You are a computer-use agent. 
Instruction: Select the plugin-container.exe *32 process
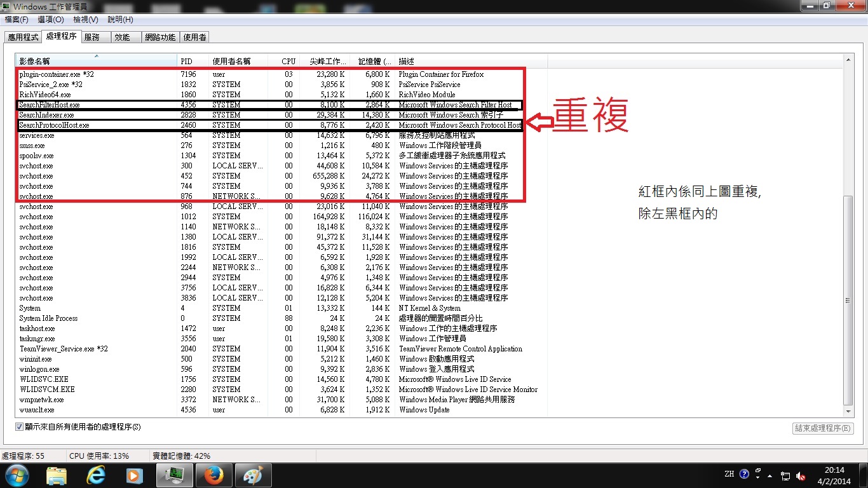click(x=281, y=74)
